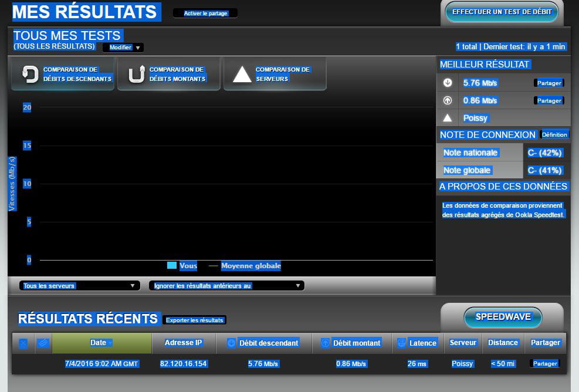Click the 1 total dernier test text
The image size is (579, 392).
coord(510,46)
